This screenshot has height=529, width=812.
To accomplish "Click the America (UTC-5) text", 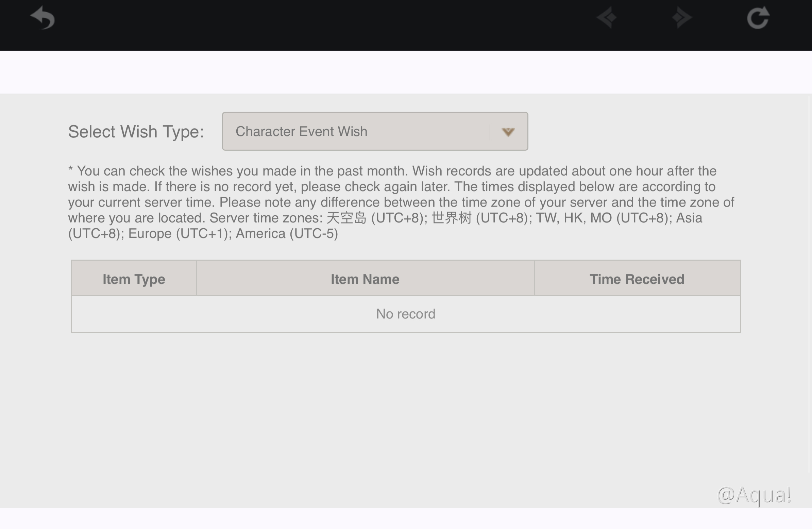I will (x=287, y=234).
